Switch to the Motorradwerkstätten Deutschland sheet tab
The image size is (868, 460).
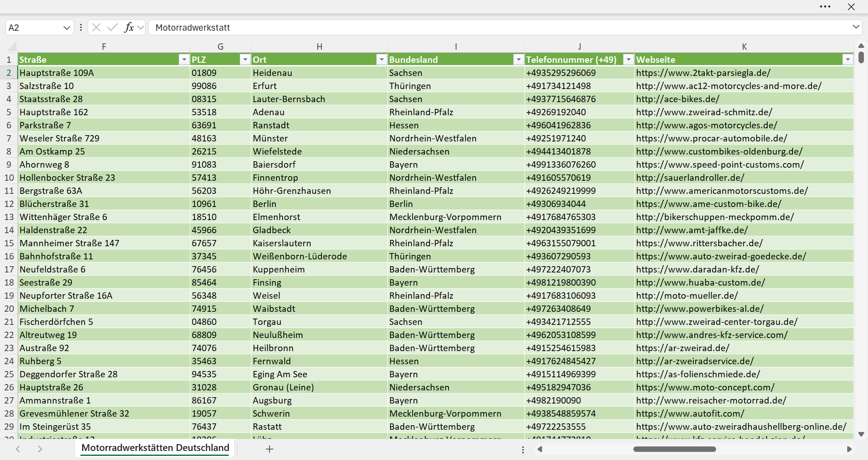(155, 448)
